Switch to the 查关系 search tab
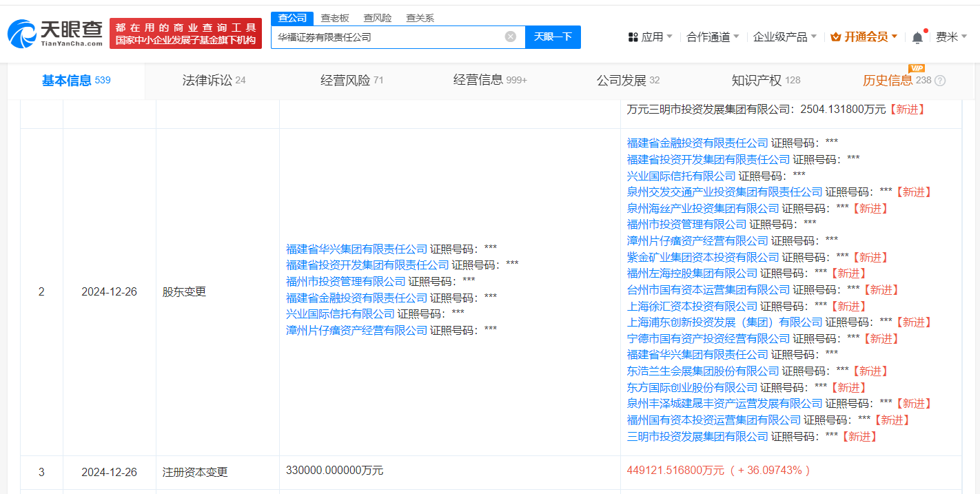This screenshot has width=980, height=494. click(420, 18)
